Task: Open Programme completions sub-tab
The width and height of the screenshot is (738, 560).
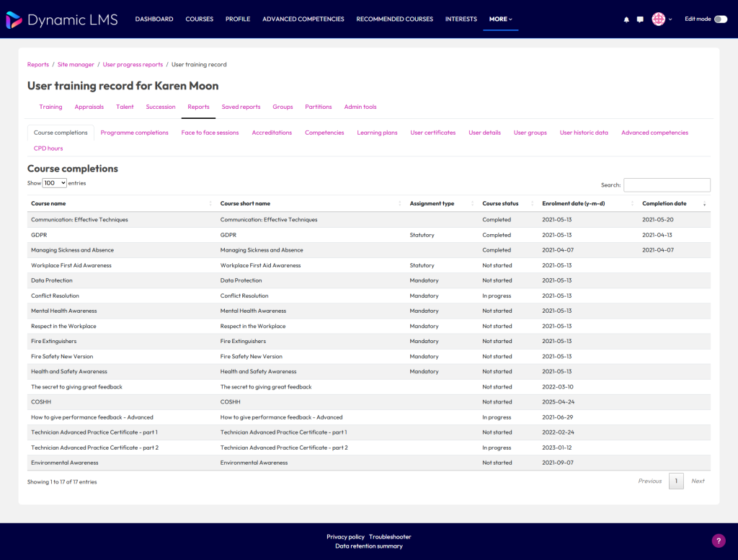Action: pos(134,133)
